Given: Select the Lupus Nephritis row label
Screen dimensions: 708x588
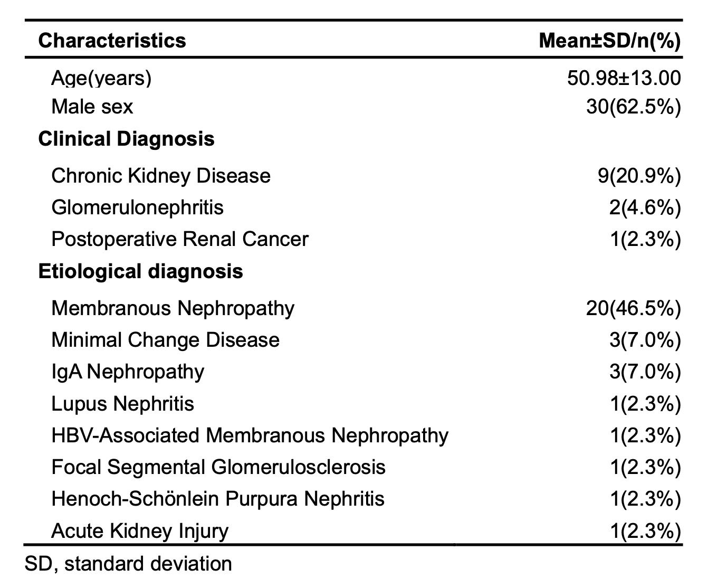Looking at the screenshot, I should coord(122,404).
